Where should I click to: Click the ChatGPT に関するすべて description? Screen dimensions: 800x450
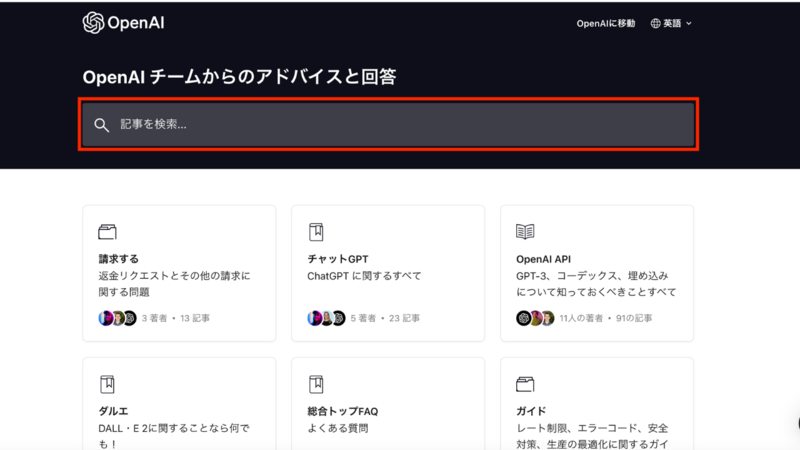click(364, 276)
